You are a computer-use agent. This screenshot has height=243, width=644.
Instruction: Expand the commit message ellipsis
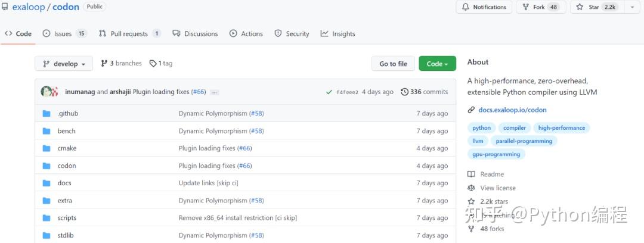click(x=215, y=92)
